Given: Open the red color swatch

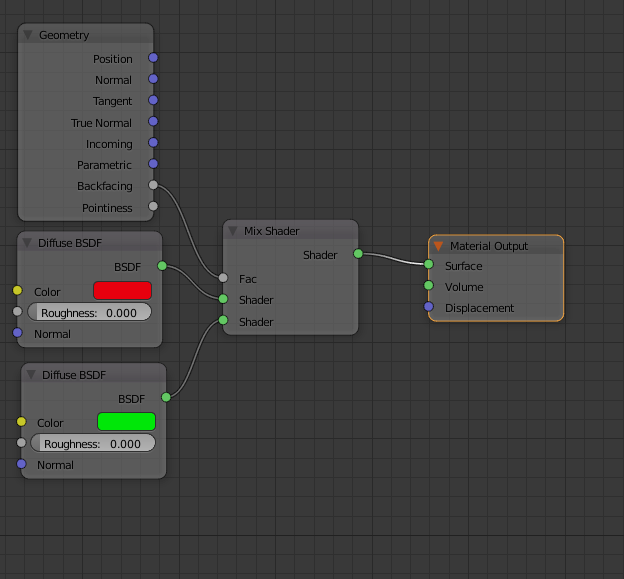Looking at the screenshot, I should (123, 290).
